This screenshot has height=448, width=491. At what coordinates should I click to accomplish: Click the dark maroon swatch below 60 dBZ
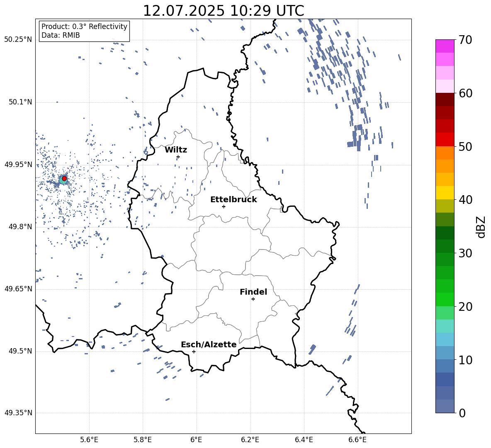tap(445, 99)
